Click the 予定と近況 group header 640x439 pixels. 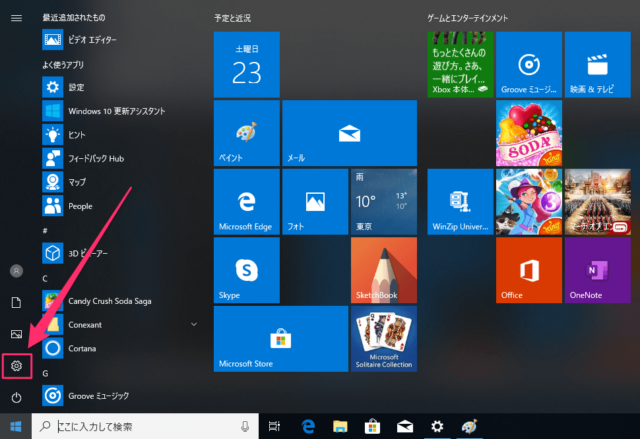232,18
